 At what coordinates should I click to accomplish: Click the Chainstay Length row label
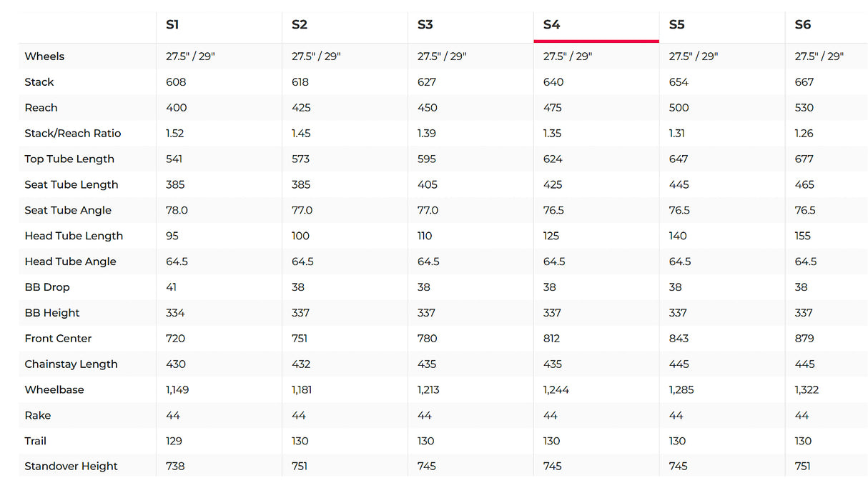71,364
